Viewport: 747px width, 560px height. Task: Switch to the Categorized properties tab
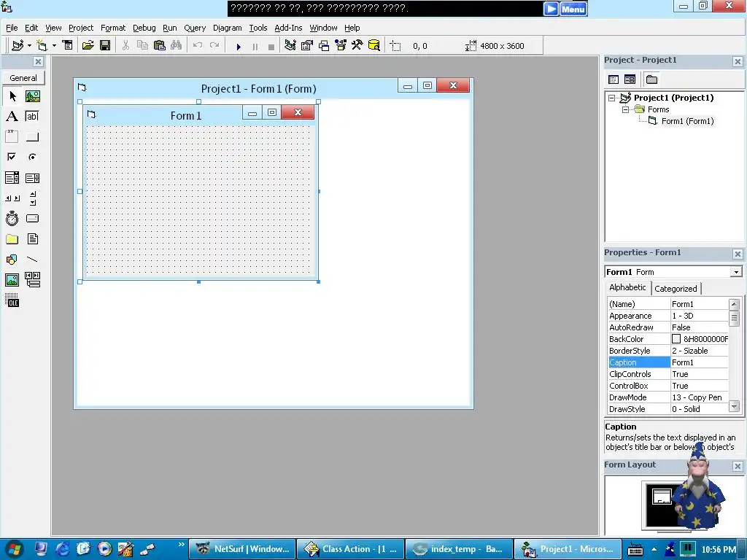tap(676, 289)
